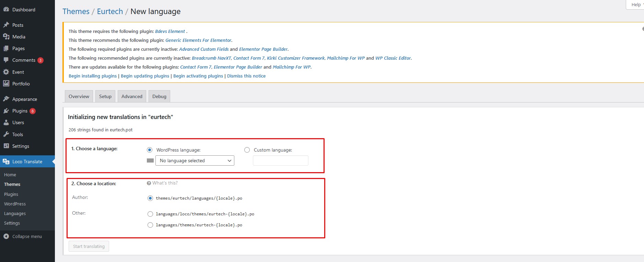Click the Posts pushpin icon
This screenshot has width=644, height=262.
pos(6,25)
